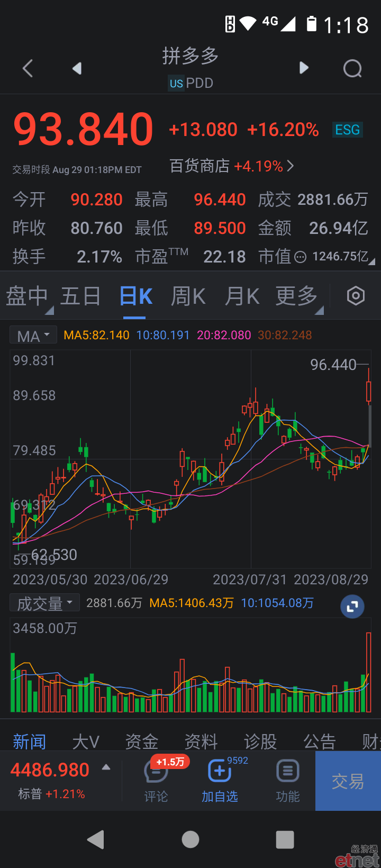This screenshot has width=381, height=868.
Task: Open the 功能 functions icon
Action: pos(288,781)
